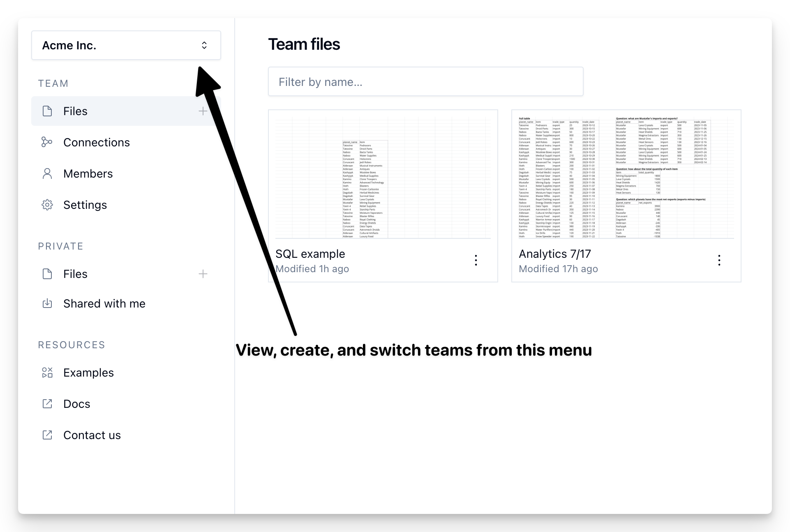The image size is (790, 532).
Task: Open the Acme Inc. team switcher dropdown
Action: coord(126,45)
